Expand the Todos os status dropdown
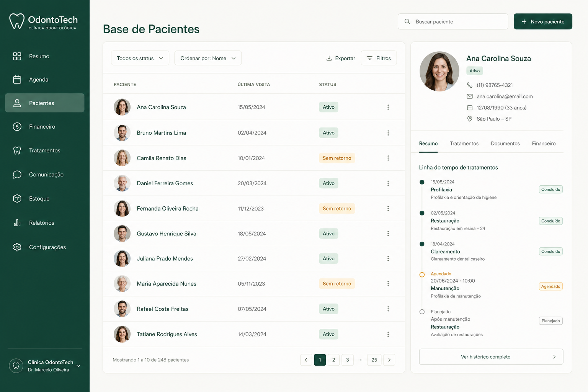This screenshot has height=392, width=588. 140,58
